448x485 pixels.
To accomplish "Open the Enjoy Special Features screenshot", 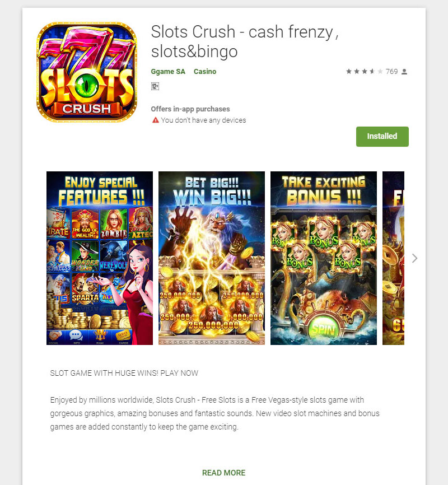I will tap(100, 258).
